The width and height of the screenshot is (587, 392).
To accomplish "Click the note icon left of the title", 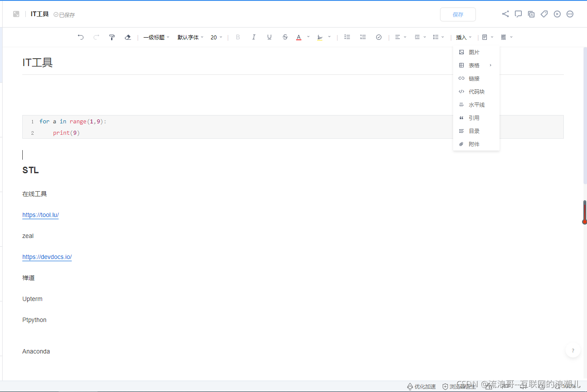I will pyautogui.click(x=16, y=14).
